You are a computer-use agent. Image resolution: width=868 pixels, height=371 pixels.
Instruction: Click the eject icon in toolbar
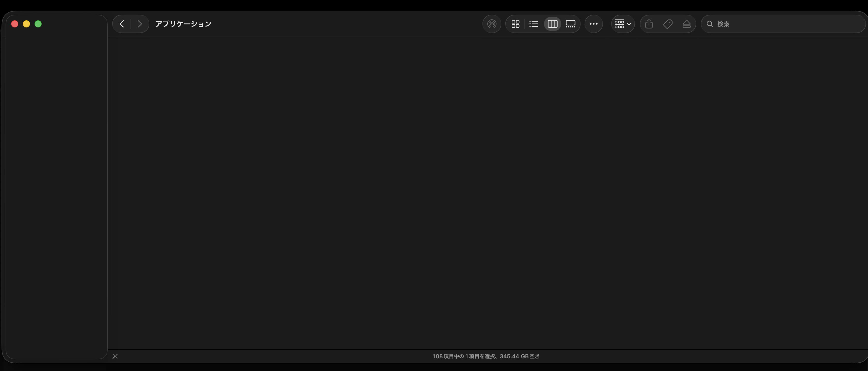686,24
